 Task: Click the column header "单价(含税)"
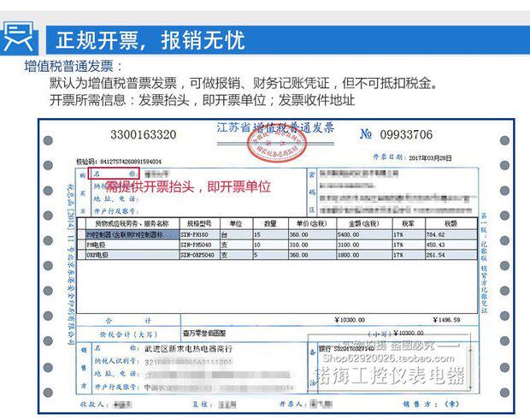click(312, 223)
